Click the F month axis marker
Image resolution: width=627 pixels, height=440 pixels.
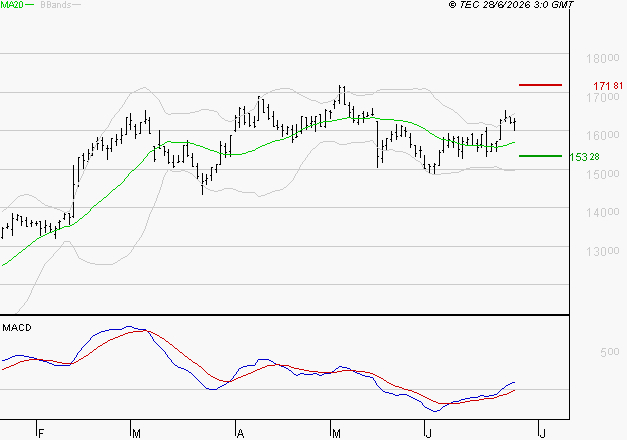[40, 434]
